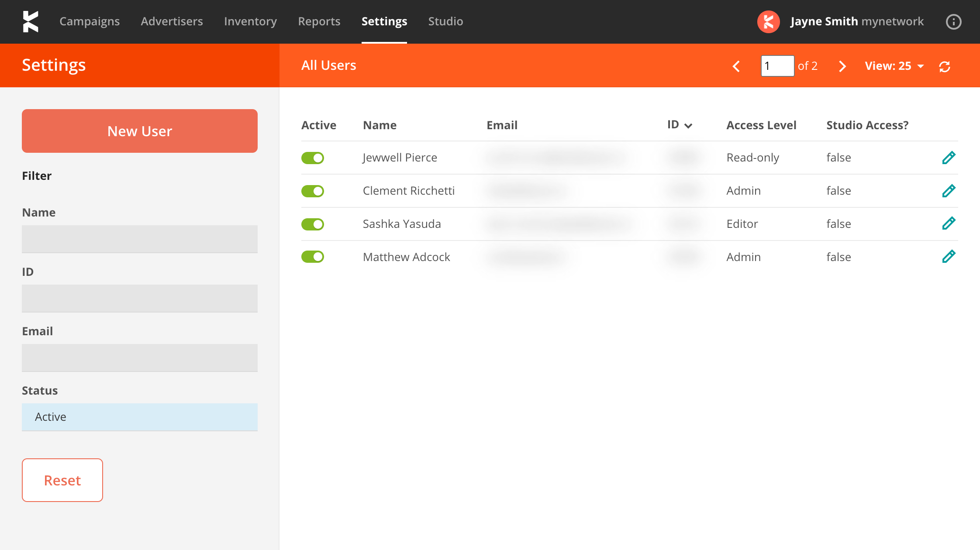Screen dimensions: 980x550
Task: Switch to the Reports tab
Action: [319, 21]
